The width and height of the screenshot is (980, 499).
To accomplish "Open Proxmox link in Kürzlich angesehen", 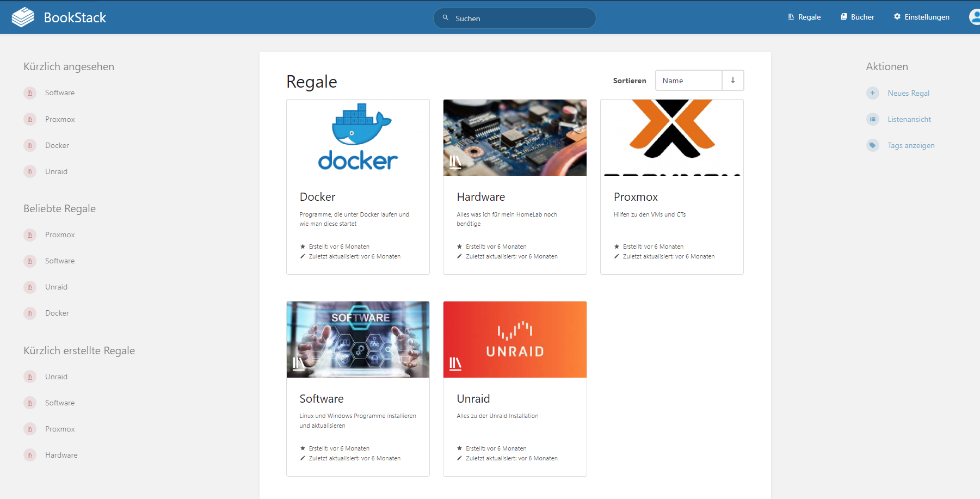I will pos(60,119).
